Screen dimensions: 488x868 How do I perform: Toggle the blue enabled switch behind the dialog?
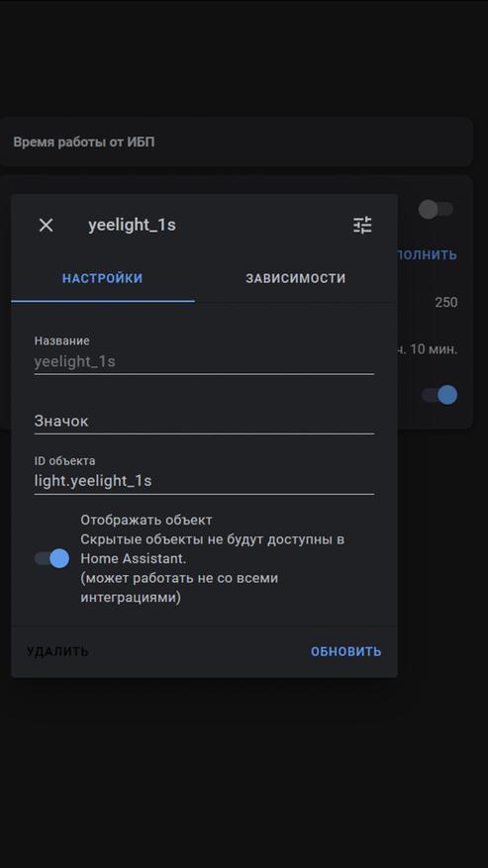click(439, 395)
